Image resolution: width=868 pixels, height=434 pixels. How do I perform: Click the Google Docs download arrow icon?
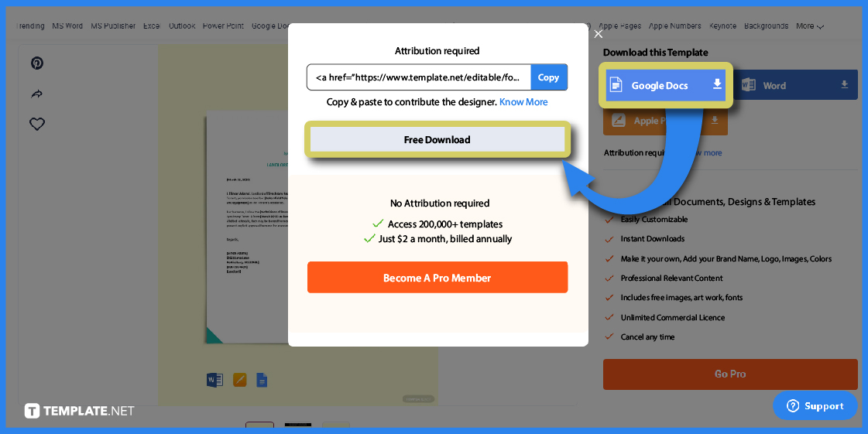coord(717,84)
